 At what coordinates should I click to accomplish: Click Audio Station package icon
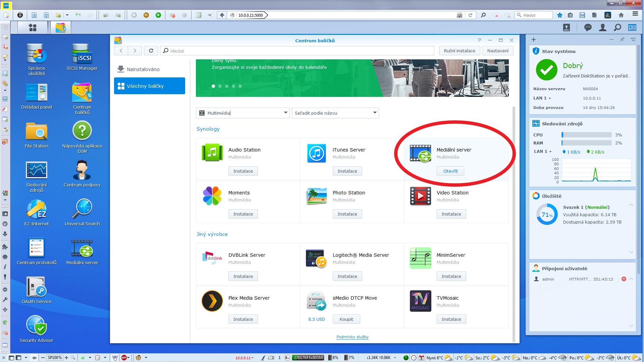click(x=212, y=153)
